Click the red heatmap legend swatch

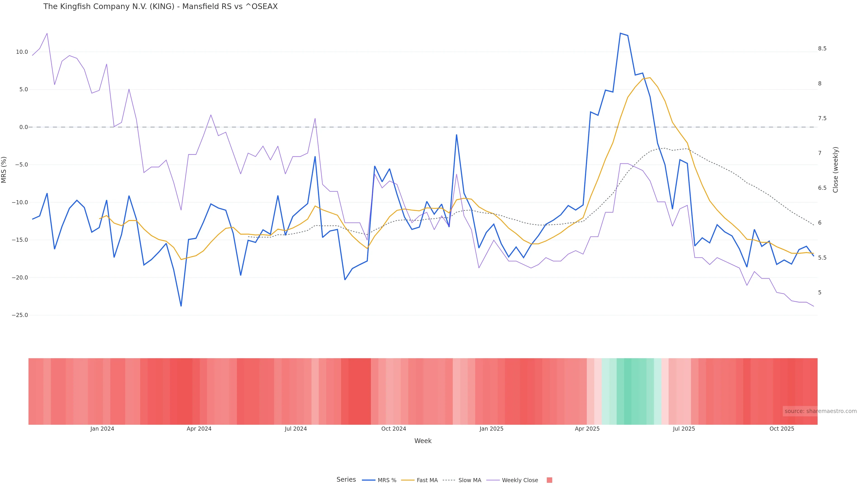pyautogui.click(x=549, y=480)
